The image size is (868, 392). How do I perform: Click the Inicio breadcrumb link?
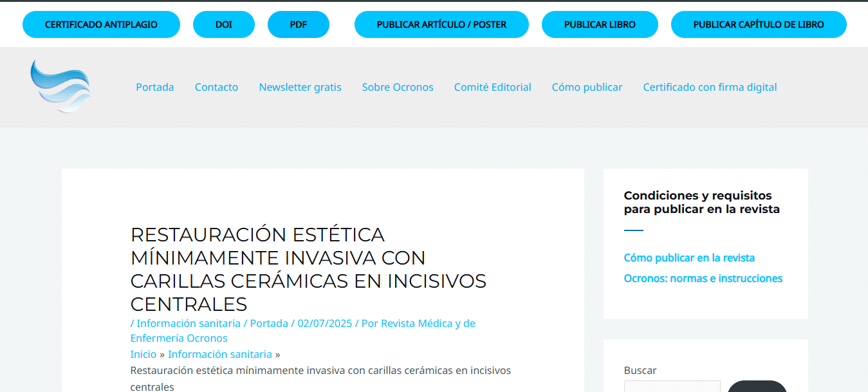pos(143,354)
